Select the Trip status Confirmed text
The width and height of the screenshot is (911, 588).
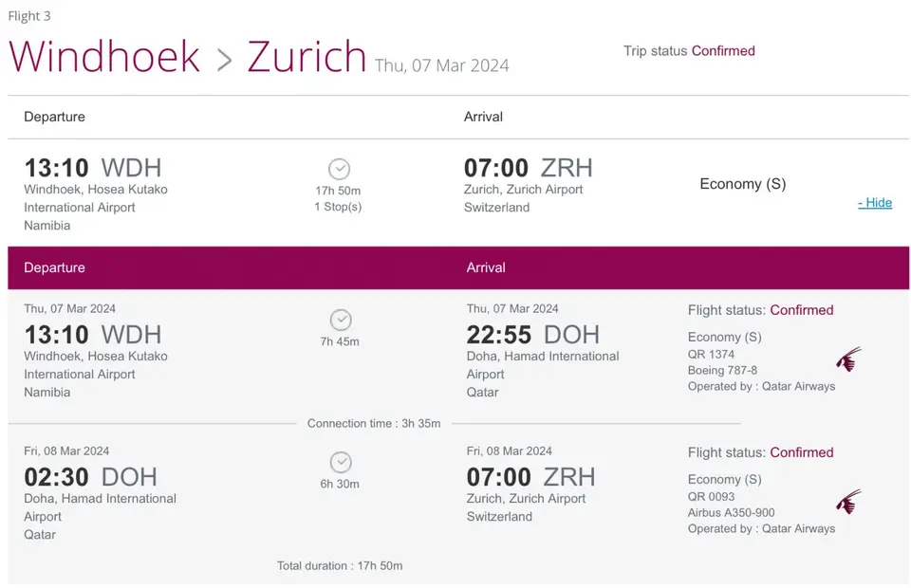click(689, 51)
